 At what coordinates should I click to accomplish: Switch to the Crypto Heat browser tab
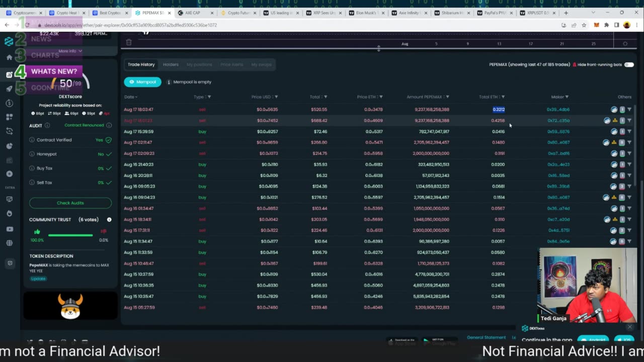point(67,13)
